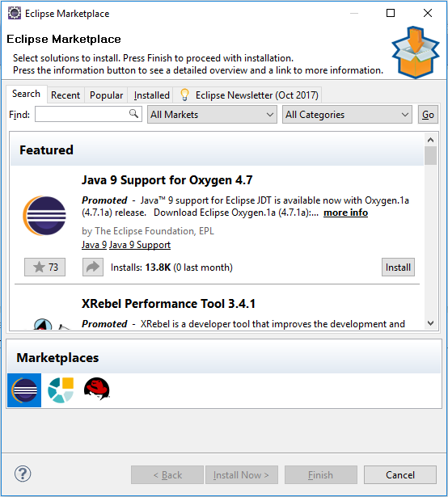
Task: Open the All Markets dropdown
Action: [x=212, y=115]
